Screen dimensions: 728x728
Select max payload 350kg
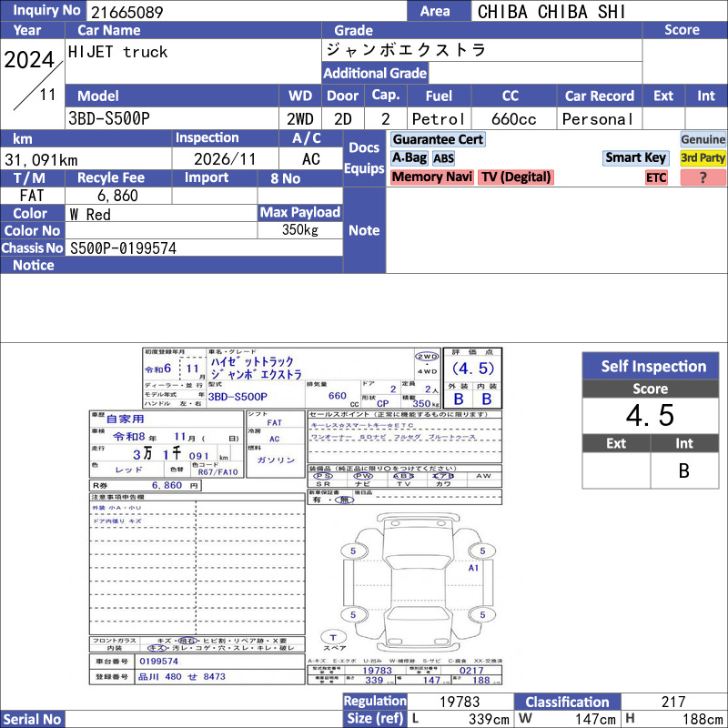pos(300,230)
